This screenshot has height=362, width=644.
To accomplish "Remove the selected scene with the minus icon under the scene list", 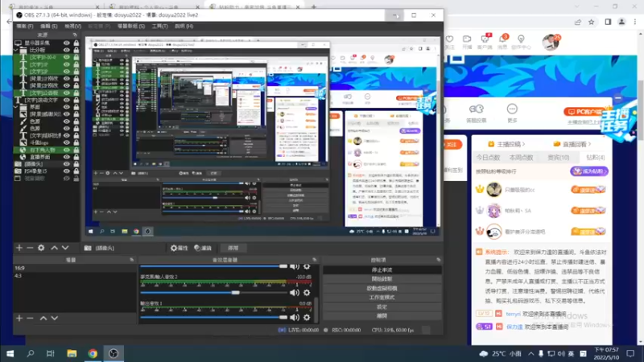I will pyautogui.click(x=30, y=318).
